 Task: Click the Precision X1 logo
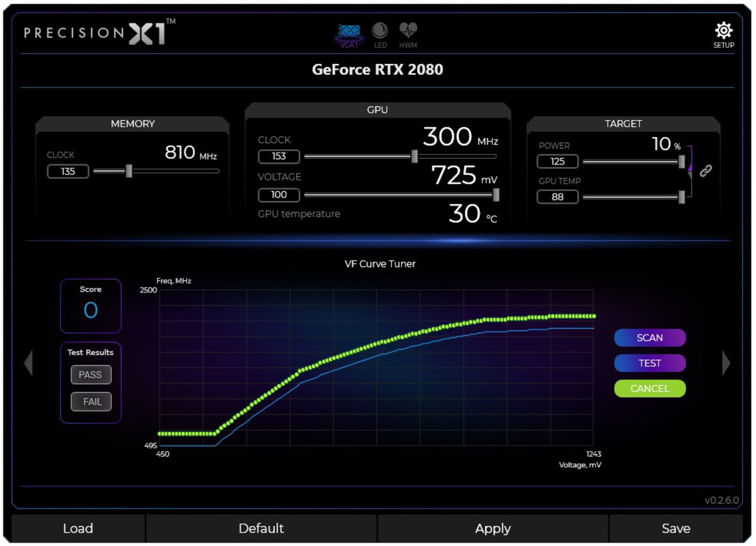(100, 32)
